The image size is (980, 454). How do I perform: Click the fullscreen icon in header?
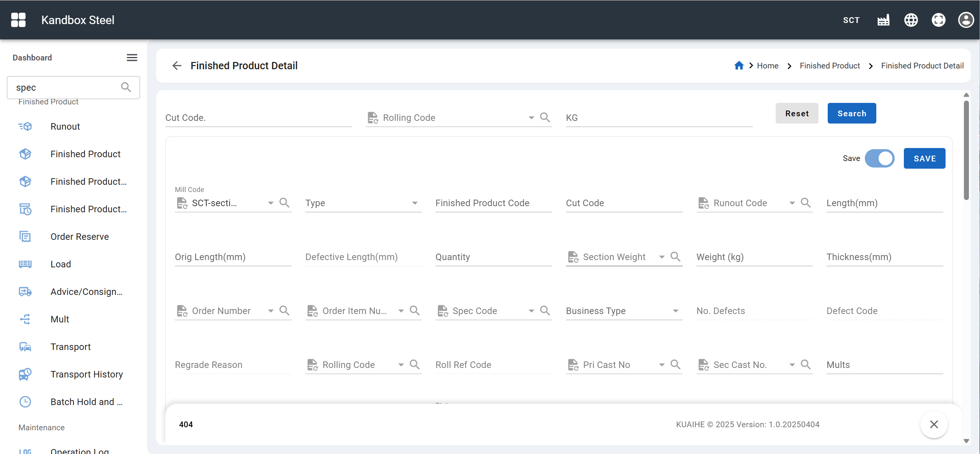[938, 20]
